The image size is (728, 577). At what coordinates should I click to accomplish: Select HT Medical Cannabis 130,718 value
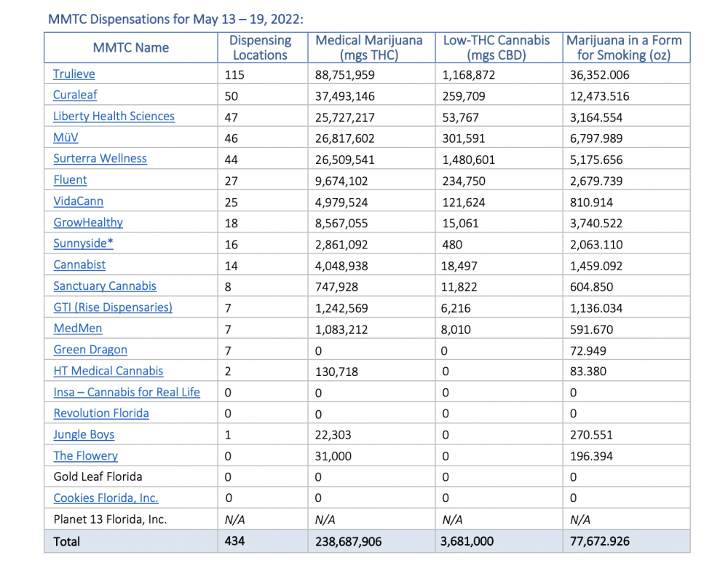click(336, 372)
